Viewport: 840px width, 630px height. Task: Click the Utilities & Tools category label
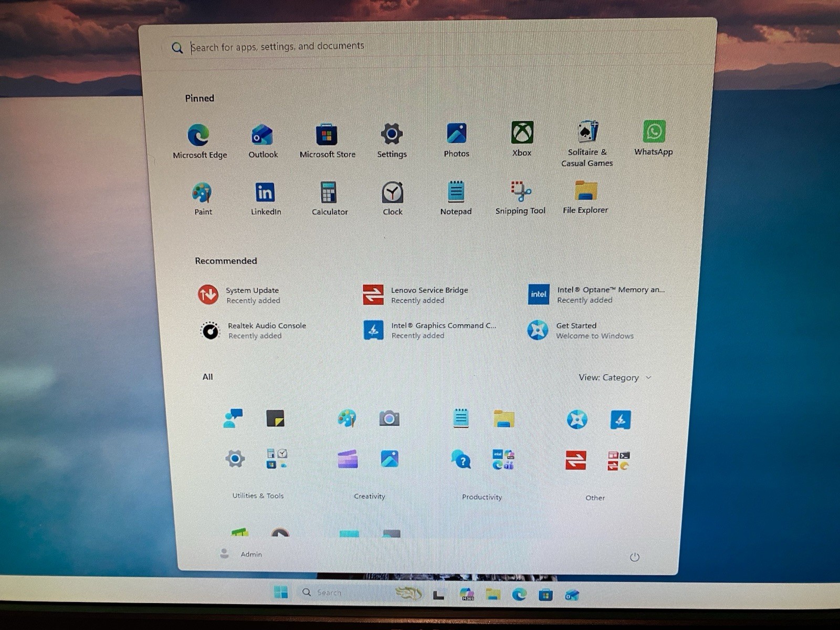pyautogui.click(x=258, y=496)
